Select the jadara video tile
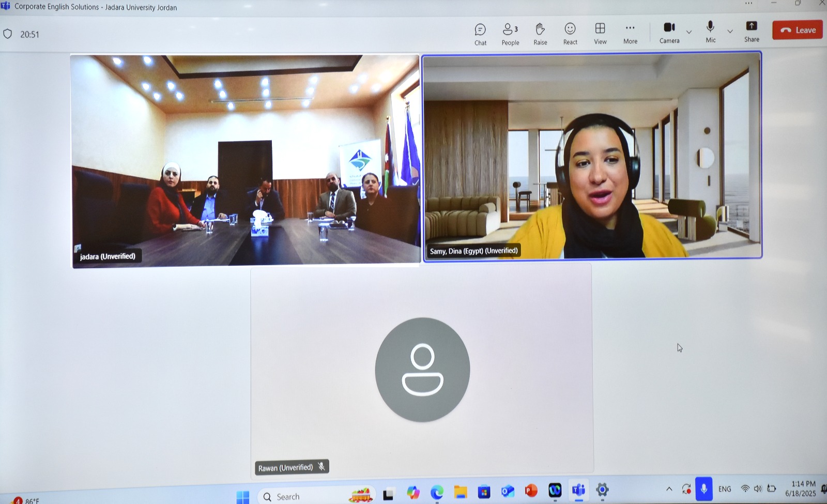This screenshot has height=504, width=827. pyautogui.click(x=245, y=160)
